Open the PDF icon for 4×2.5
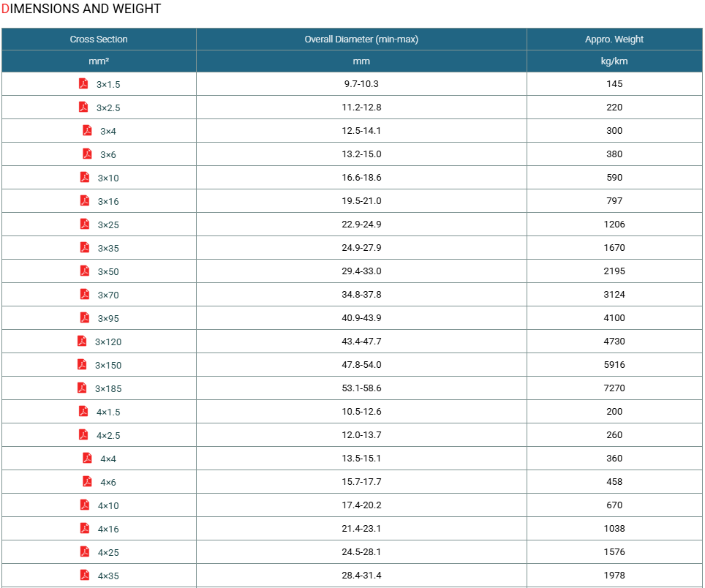This screenshot has width=705, height=588. (83, 434)
